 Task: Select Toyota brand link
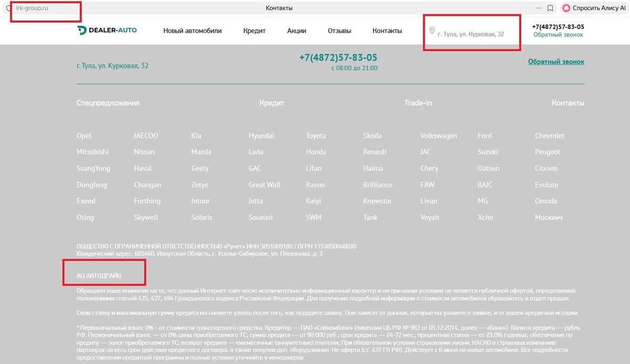(316, 135)
